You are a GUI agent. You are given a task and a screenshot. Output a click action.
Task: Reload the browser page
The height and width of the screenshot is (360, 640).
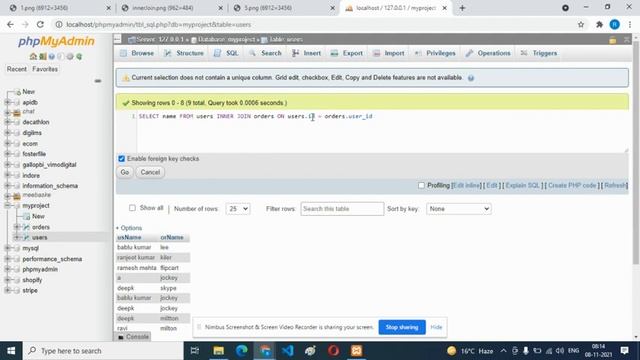40,24
